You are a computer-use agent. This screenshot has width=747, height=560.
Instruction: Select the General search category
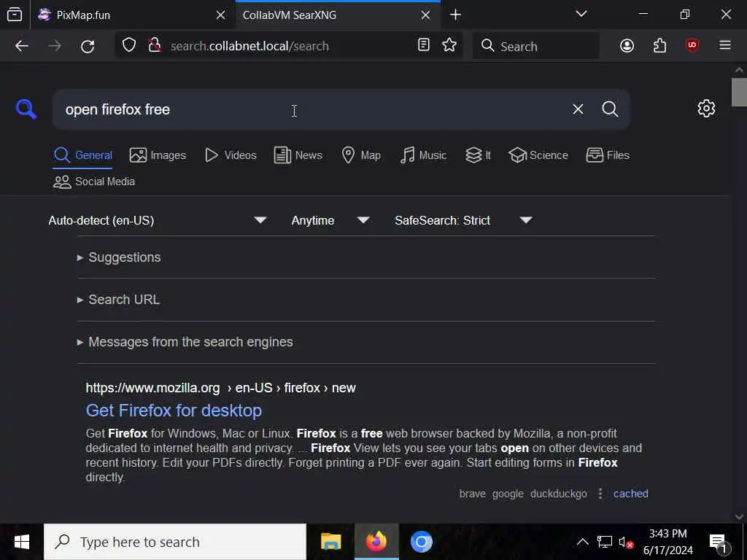point(83,155)
